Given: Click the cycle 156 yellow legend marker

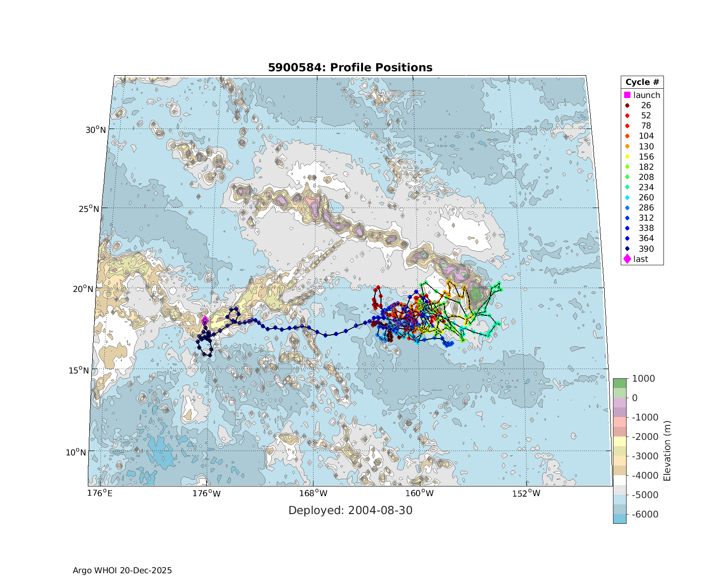Looking at the screenshot, I should coord(627,157).
